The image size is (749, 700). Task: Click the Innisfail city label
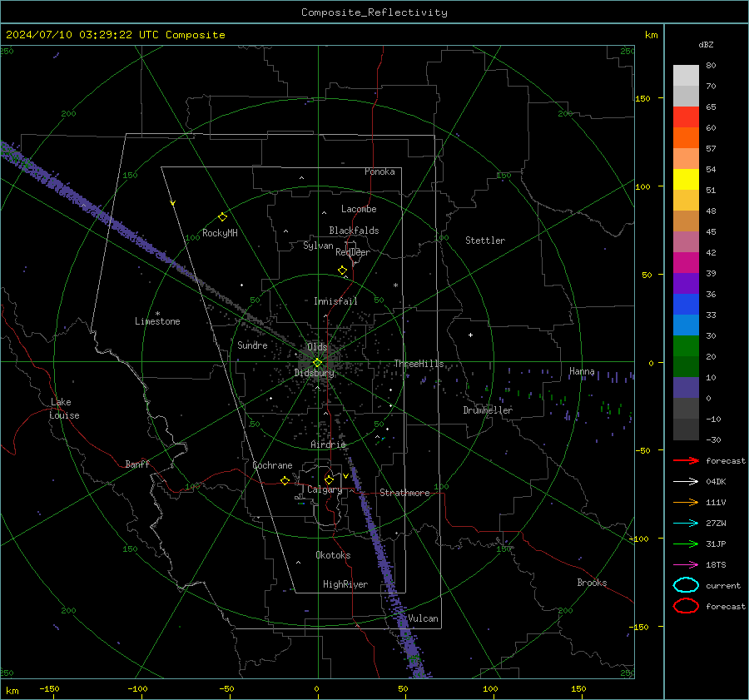pos(335,301)
